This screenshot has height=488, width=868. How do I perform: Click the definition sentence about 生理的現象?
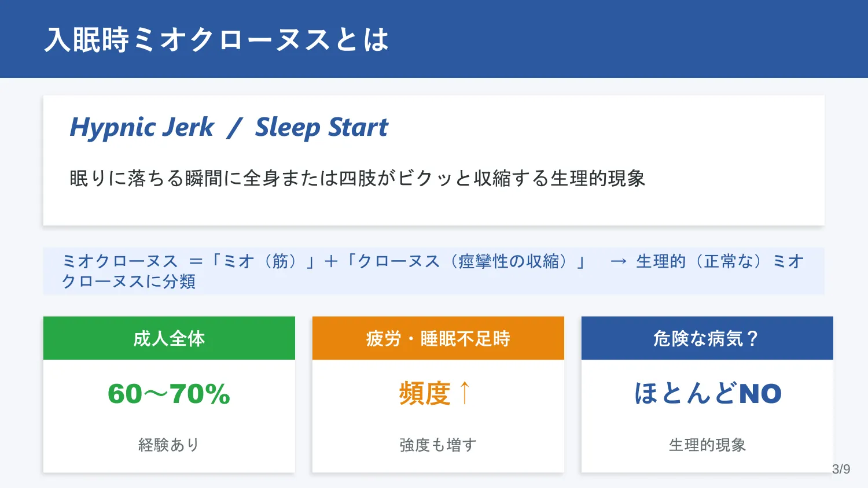[x=357, y=178]
